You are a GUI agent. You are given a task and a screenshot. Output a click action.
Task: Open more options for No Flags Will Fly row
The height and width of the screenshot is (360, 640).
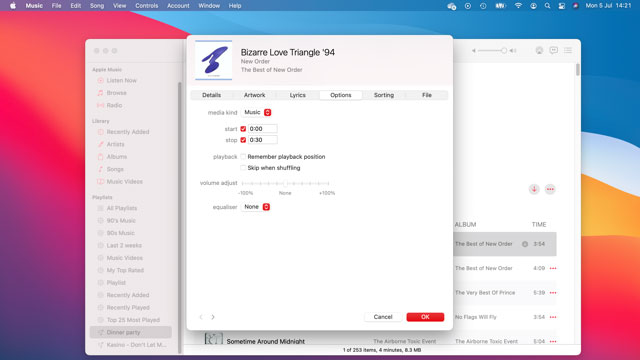553,317
